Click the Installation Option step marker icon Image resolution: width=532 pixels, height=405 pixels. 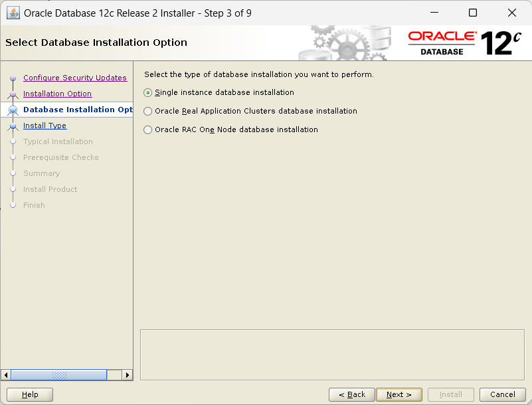pos(13,94)
